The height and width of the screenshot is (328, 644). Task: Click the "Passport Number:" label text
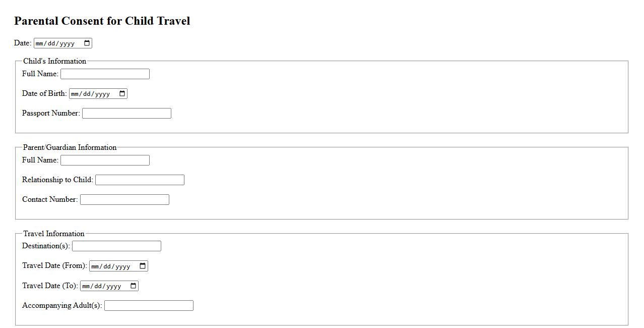pos(51,113)
